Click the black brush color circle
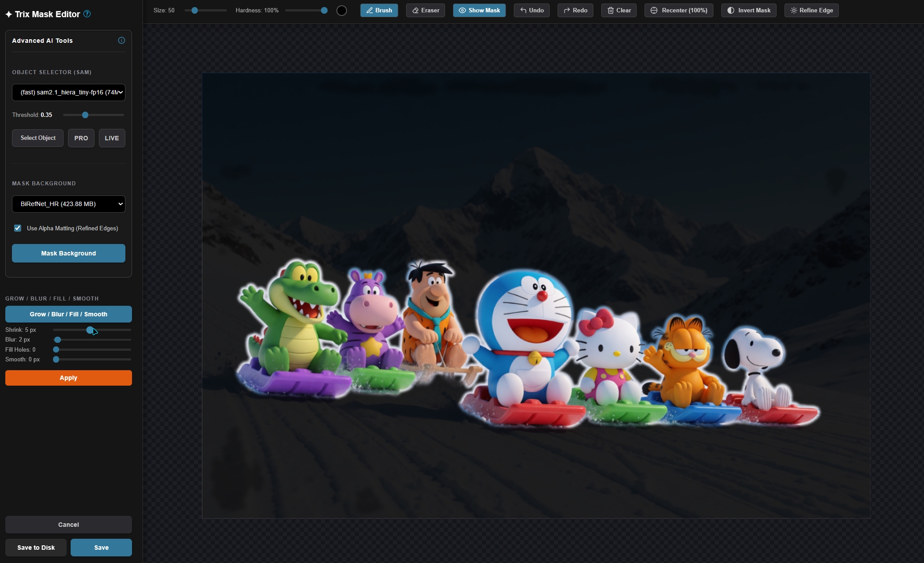The image size is (924, 563). [x=342, y=11]
